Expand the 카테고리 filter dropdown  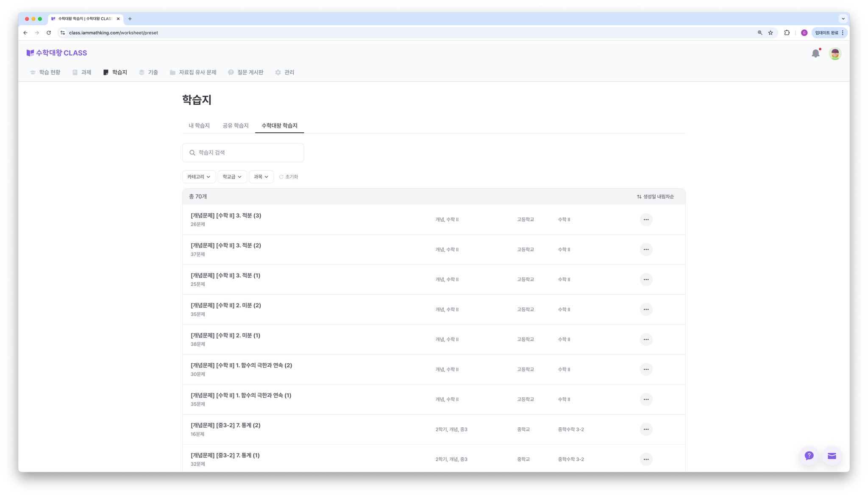[x=199, y=177]
